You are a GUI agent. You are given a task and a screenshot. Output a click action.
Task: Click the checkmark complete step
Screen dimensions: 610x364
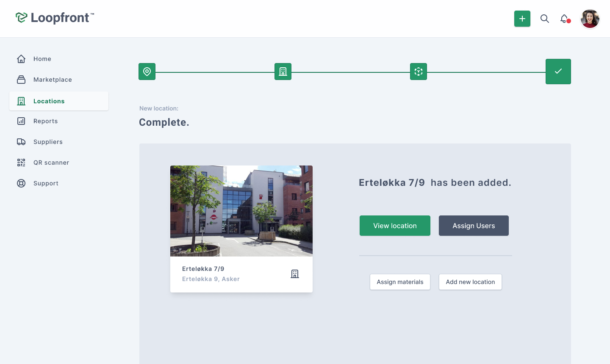pos(558,72)
